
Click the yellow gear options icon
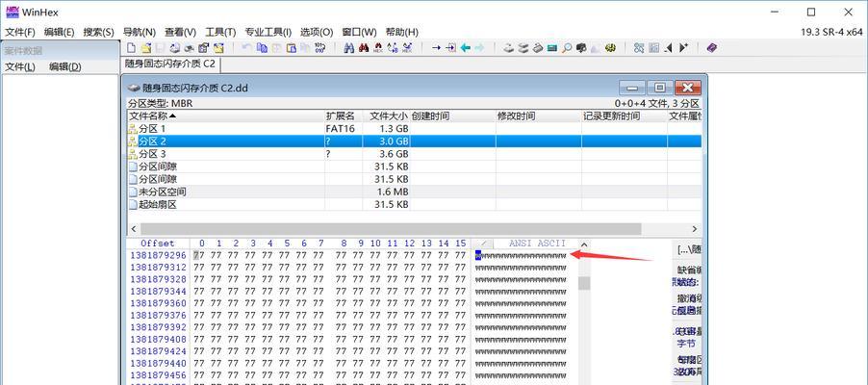click(611, 47)
